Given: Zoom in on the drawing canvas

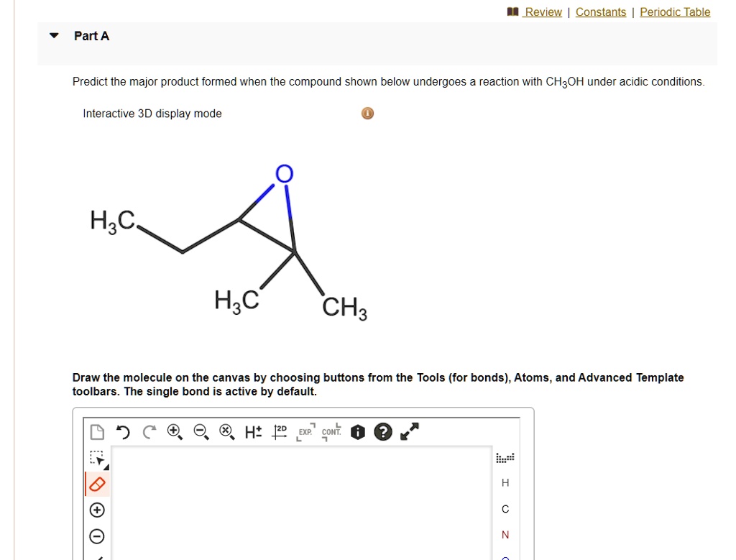Looking at the screenshot, I should pos(175,432).
